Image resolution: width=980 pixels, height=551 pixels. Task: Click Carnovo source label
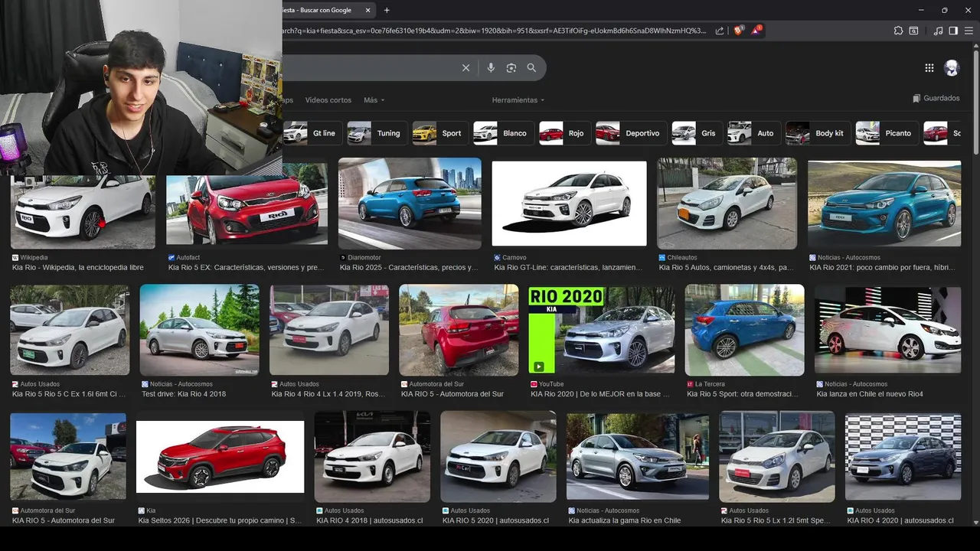point(514,258)
